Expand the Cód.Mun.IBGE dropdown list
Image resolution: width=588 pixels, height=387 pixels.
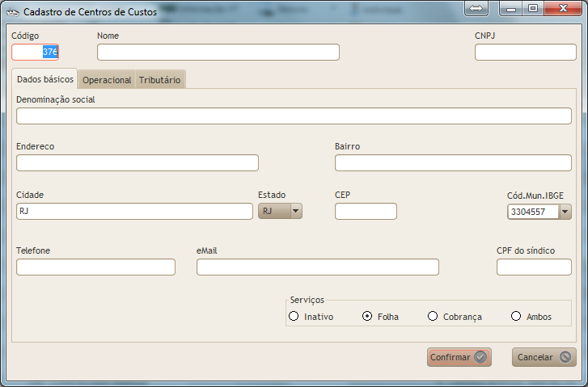[x=565, y=212]
